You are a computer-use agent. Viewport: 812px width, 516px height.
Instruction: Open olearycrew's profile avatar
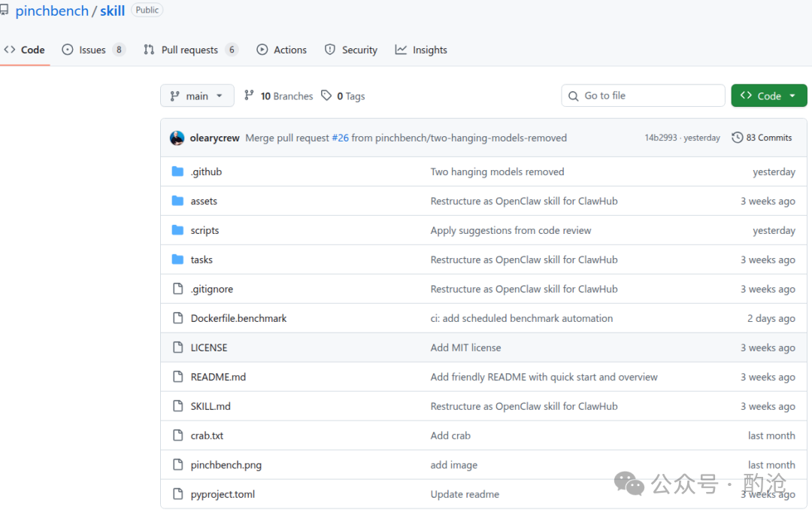(177, 138)
